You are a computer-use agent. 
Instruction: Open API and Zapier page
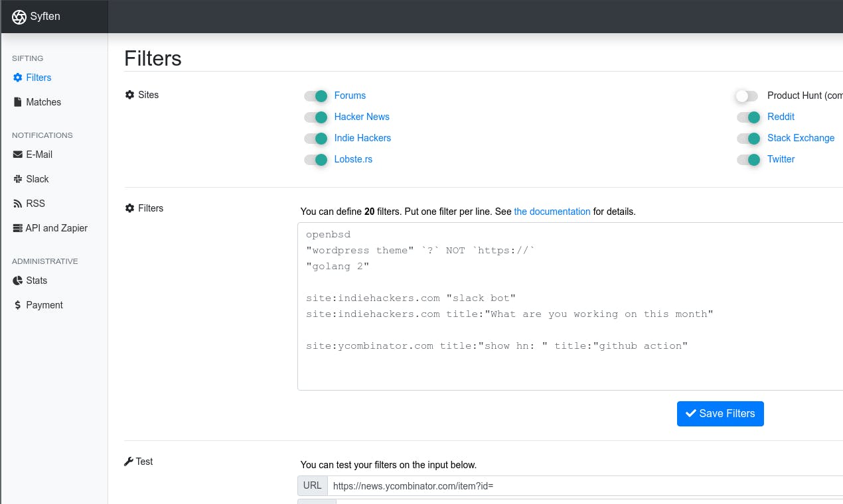[x=56, y=228]
